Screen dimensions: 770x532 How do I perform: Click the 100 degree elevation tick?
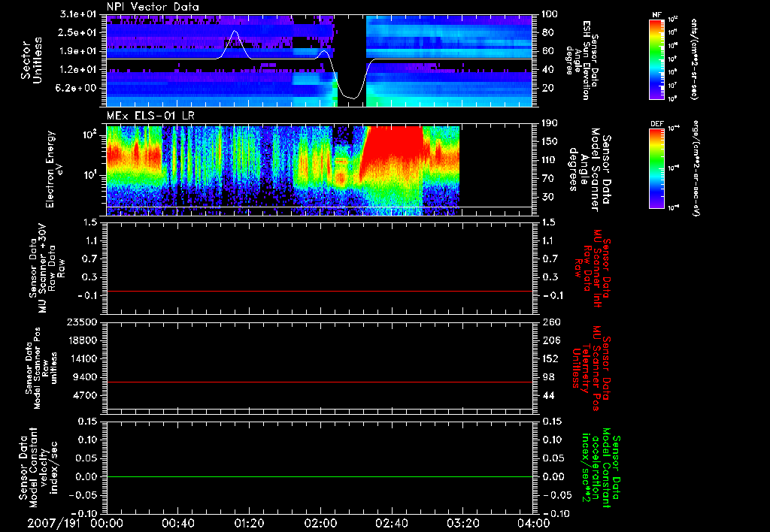point(550,14)
